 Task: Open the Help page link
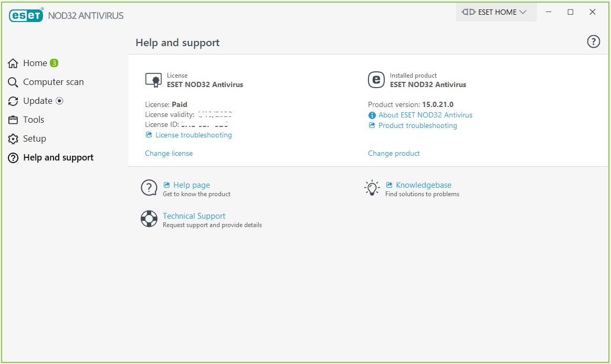tap(191, 185)
